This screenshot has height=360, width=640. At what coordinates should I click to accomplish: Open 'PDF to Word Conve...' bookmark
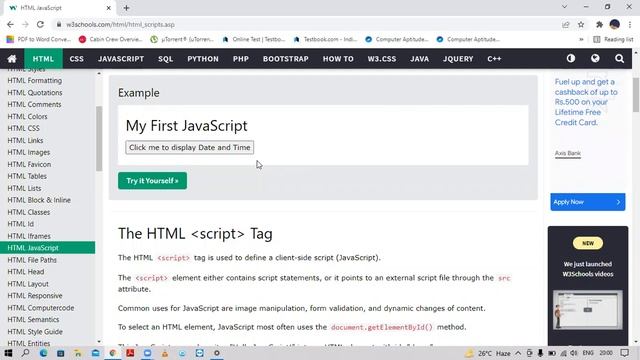pos(39,40)
